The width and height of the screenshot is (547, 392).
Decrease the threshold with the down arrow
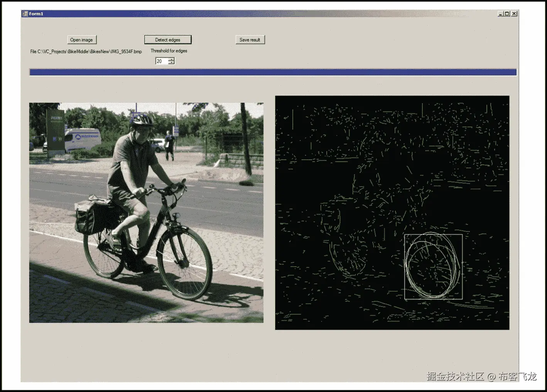171,63
